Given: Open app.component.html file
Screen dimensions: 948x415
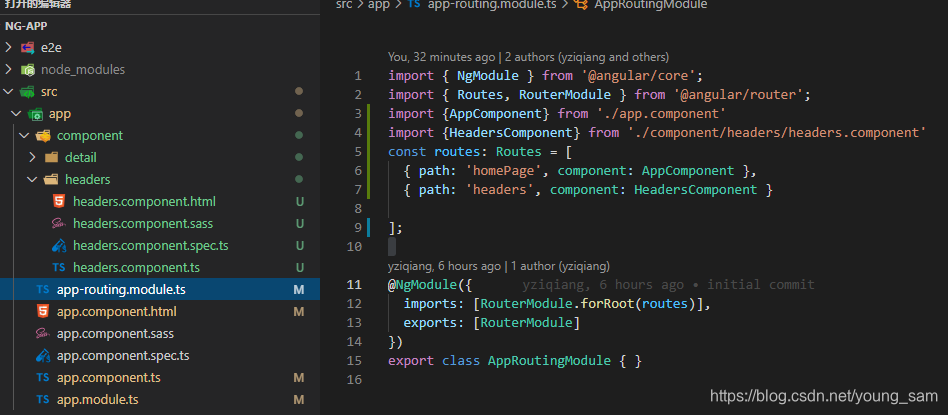Looking at the screenshot, I should click(116, 312).
